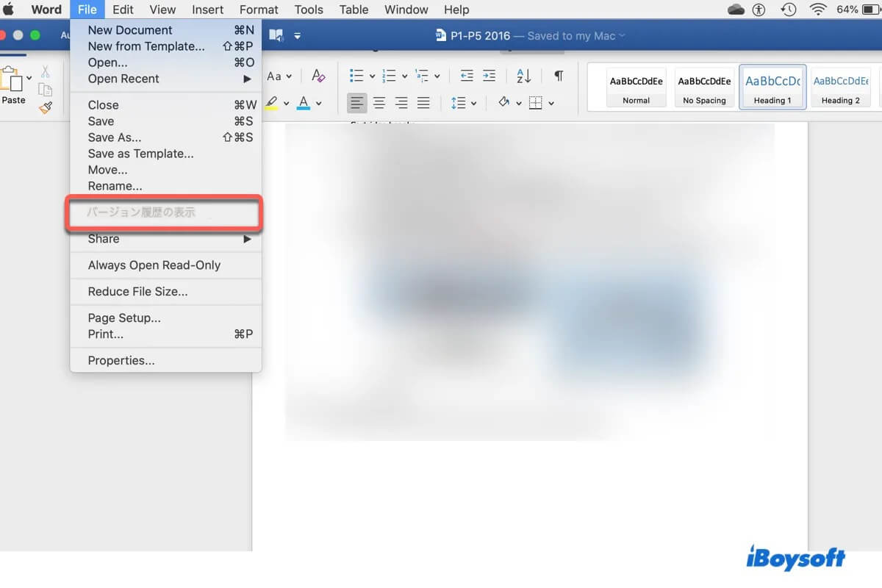The image size is (882, 588).
Task: Open the Insert menu in menu bar
Action: pos(207,10)
